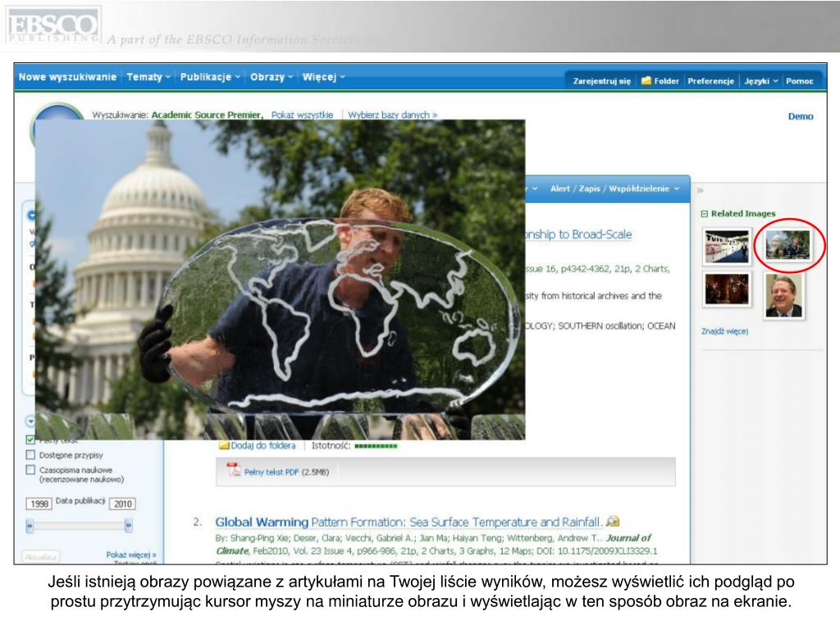Click preview icon after Global Warming article title
This screenshot has width=840, height=630.
pos(613,521)
